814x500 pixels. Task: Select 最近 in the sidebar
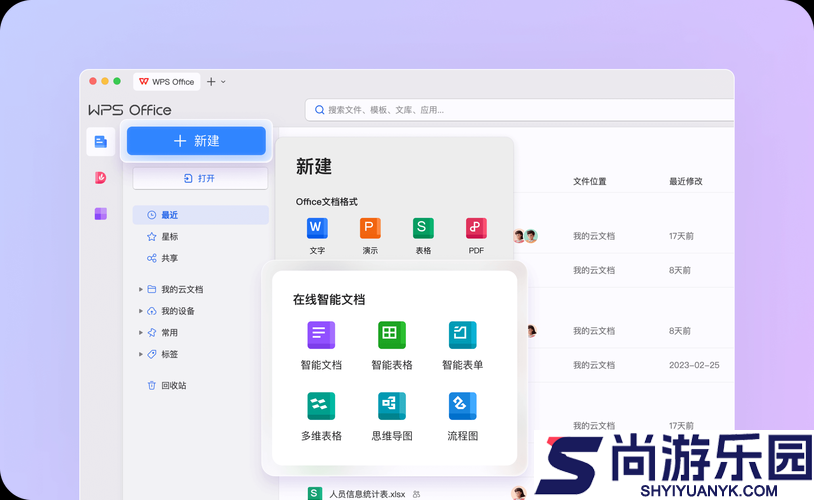click(200, 215)
